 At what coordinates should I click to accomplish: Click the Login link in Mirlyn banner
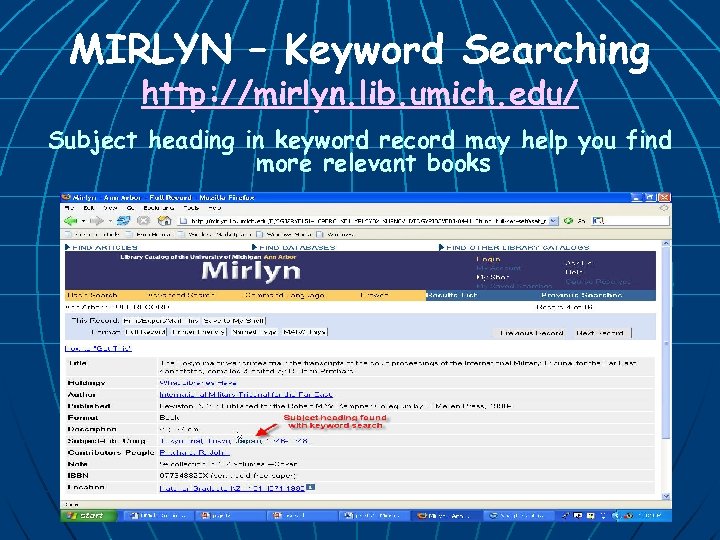(x=488, y=259)
